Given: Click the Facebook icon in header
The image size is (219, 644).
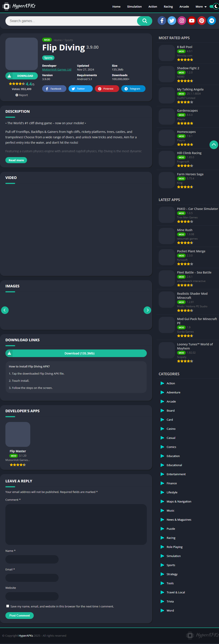Looking at the screenshot, I should [162, 21].
